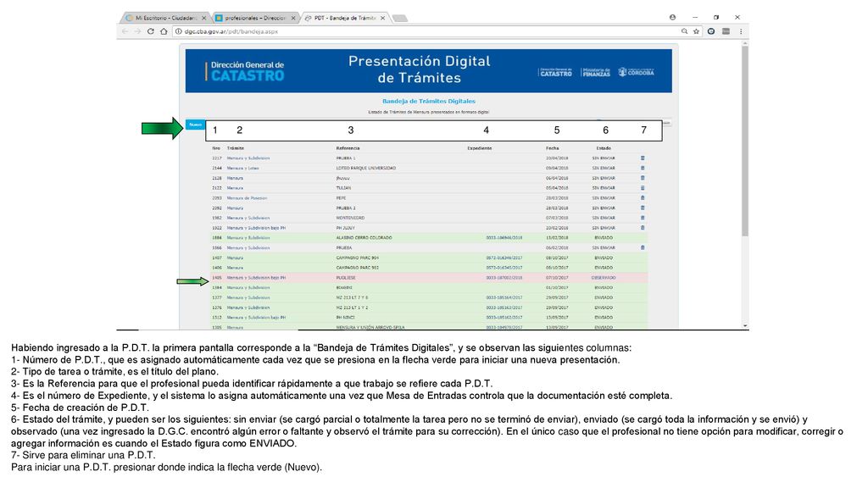Close the profesionales tab
868x488 pixels.
[x=293, y=19]
